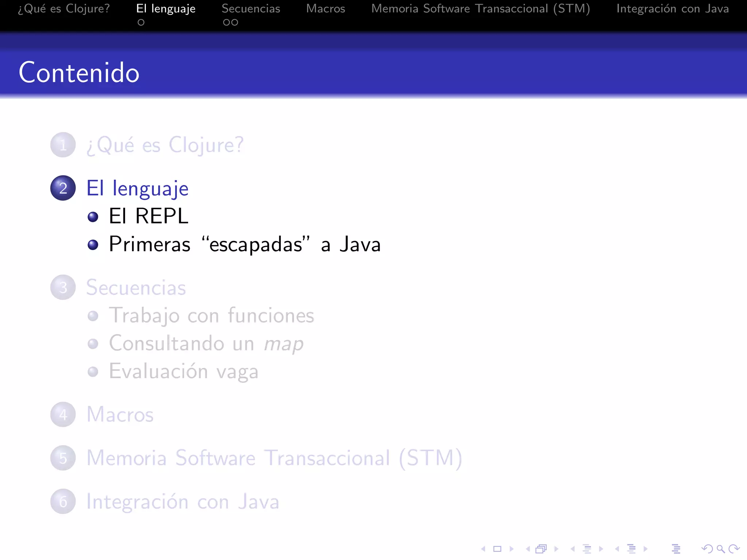The width and height of the screenshot is (747, 560).
Task: Jump to Macros in the outline
Action: [120, 415]
